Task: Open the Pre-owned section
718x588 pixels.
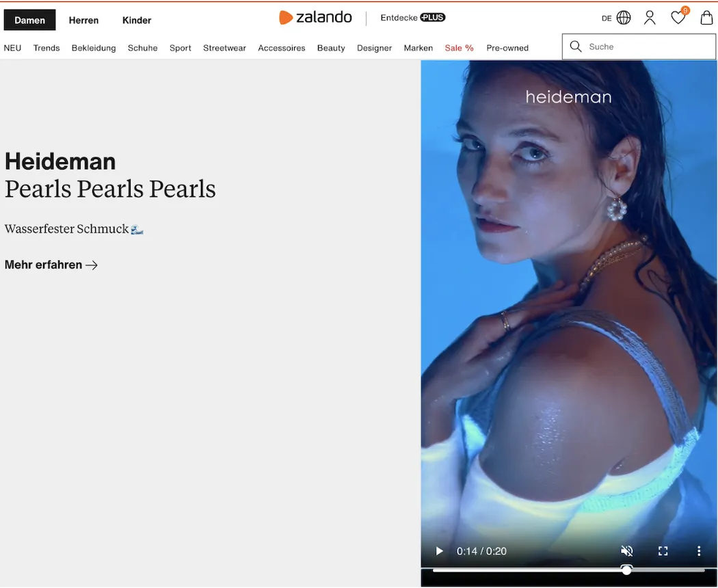Action: click(x=507, y=48)
